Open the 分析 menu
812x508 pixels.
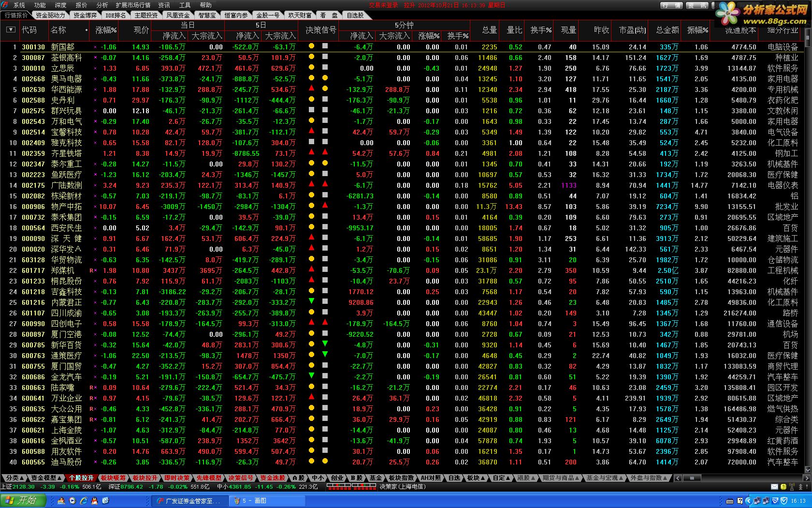click(102, 5)
